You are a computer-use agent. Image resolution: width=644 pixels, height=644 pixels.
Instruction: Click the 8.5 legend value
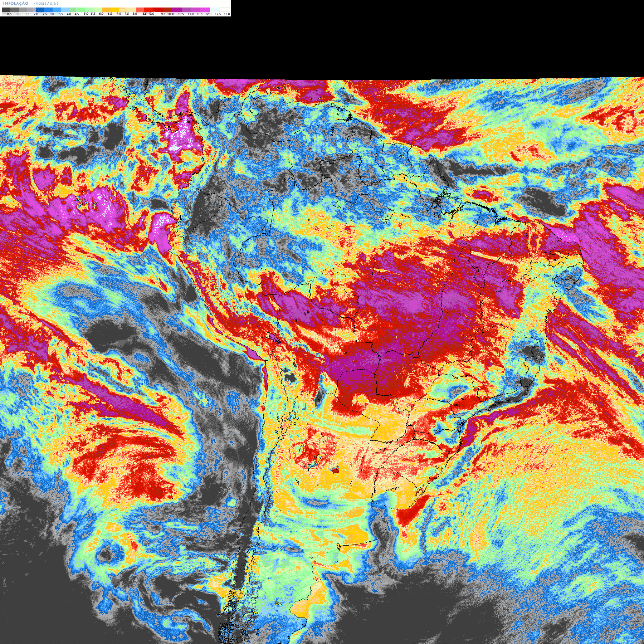(x=145, y=14)
